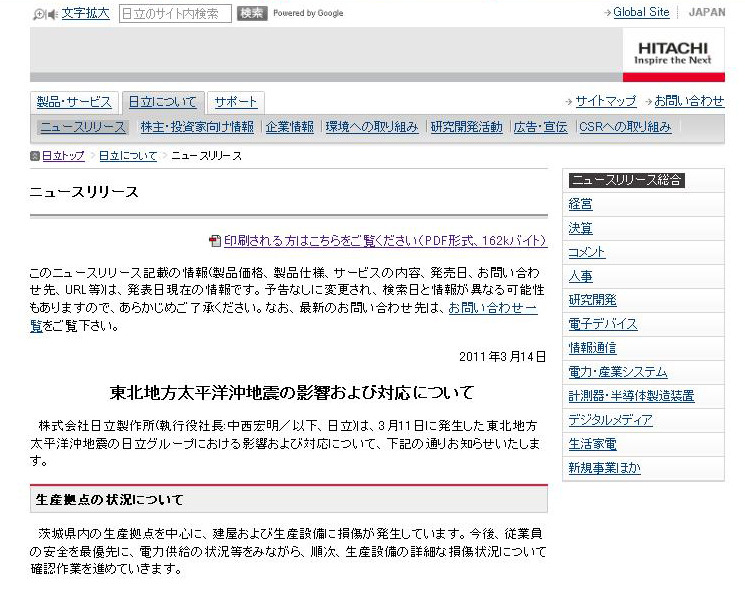This screenshot has width=745, height=589.
Task: Open the お問い合わせ一覧 link in the notice
Action: pyautogui.click(x=493, y=308)
